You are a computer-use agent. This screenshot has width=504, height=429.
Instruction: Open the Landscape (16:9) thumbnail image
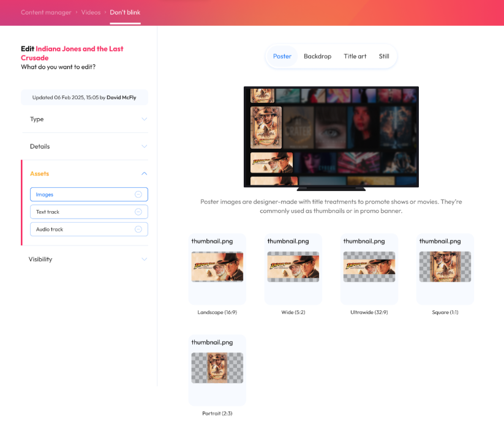coord(217,267)
